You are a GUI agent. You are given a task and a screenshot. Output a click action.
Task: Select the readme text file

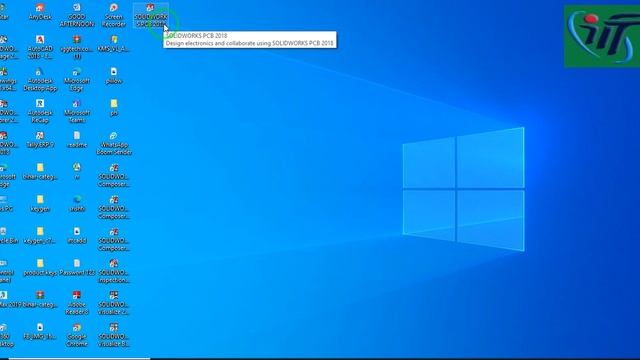[77, 140]
